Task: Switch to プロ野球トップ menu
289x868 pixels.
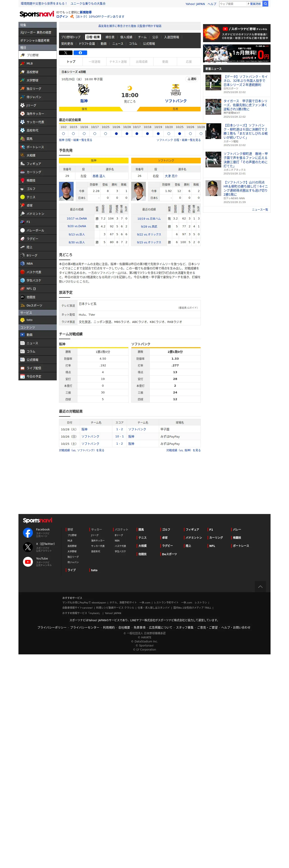Action: [x=71, y=37]
